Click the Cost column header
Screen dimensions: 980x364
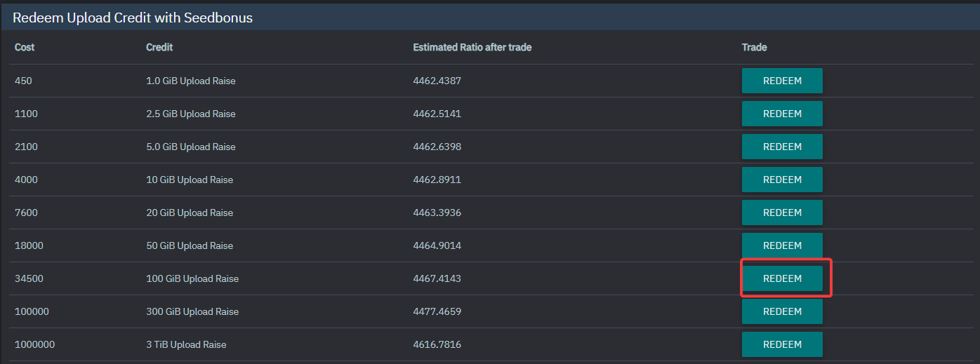pyautogui.click(x=25, y=48)
